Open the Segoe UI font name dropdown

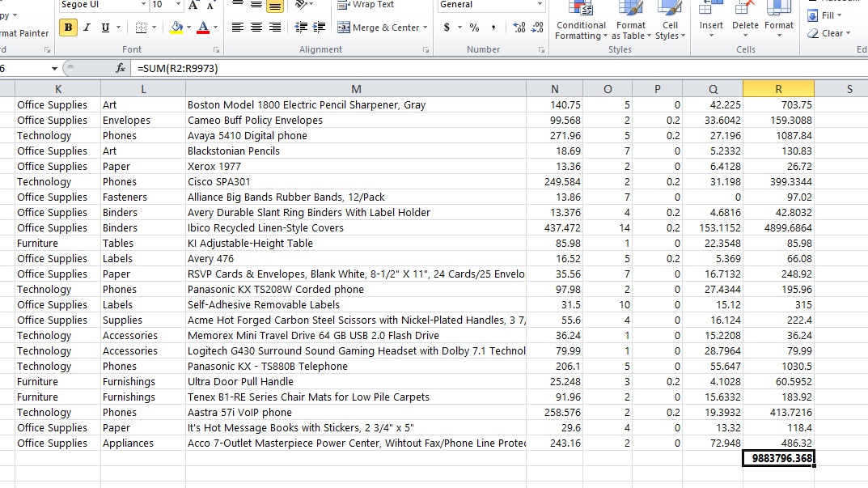(x=143, y=4)
